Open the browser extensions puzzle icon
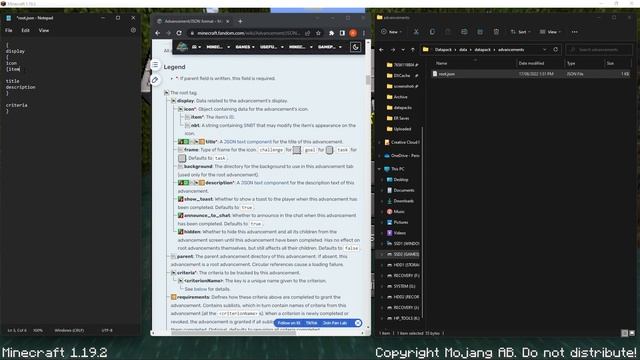The width and height of the screenshot is (640, 360). (332, 33)
